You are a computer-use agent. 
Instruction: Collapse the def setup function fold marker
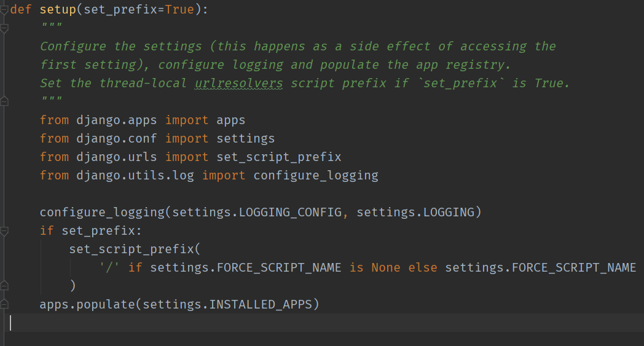pyautogui.click(x=4, y=10)
